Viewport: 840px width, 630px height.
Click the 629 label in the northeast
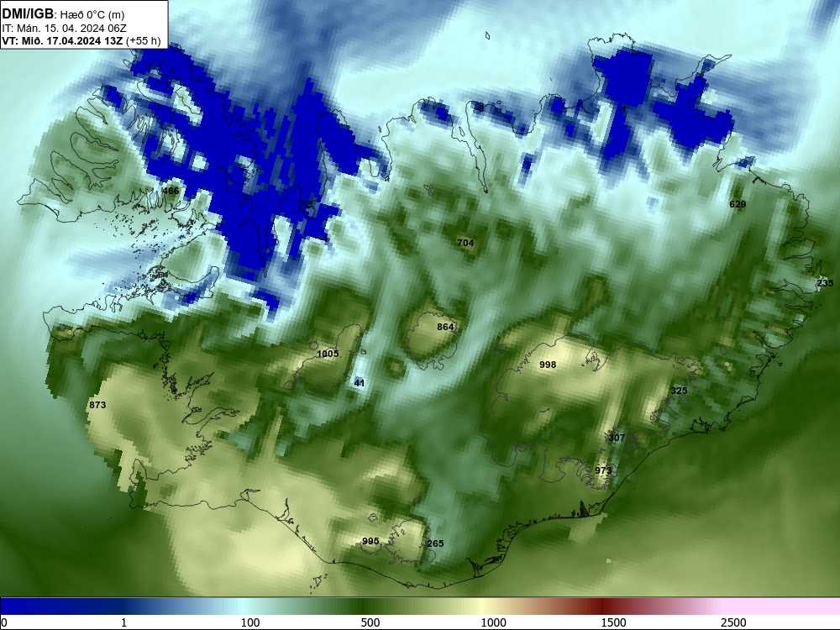click(x=738, y=204)
